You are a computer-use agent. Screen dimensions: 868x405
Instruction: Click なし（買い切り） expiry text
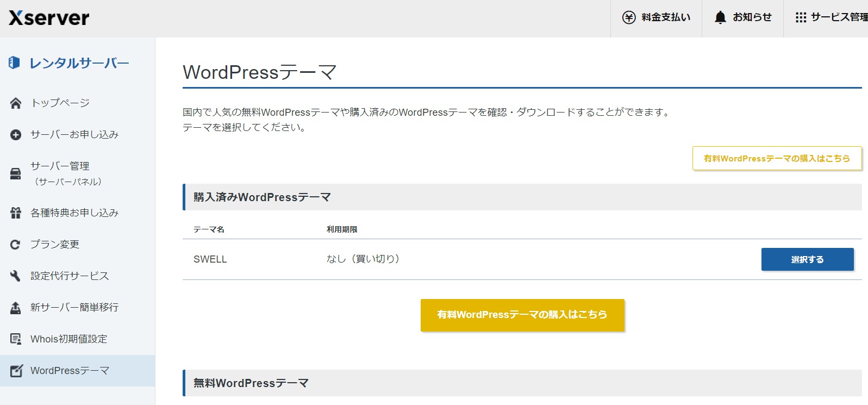tap(363, 259)
